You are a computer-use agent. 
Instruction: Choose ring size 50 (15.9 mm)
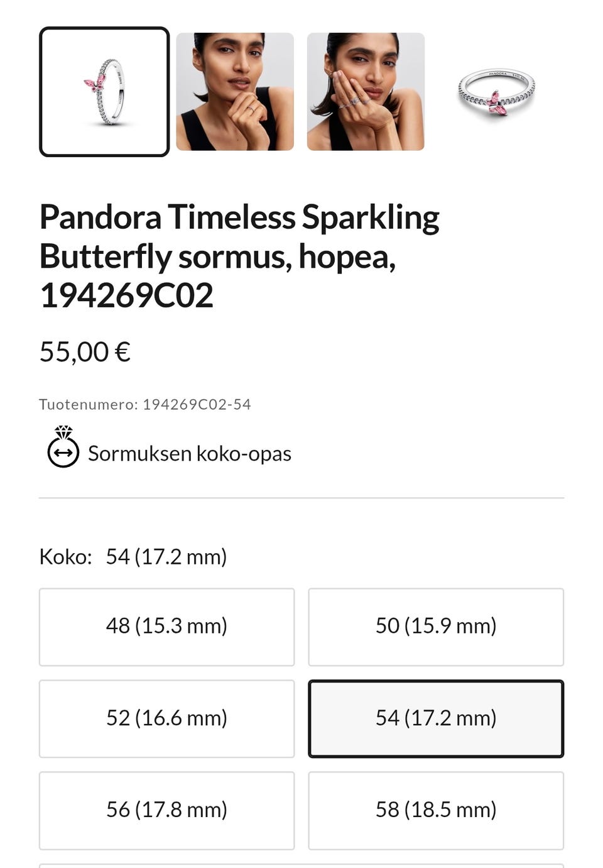[x=436, y=627]
